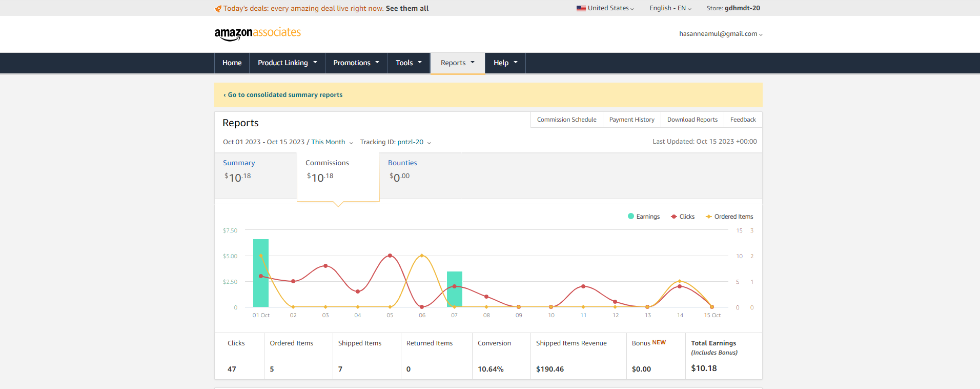Open the This Month date range dropdown
Image resolution: width=980 pixels, height=389 pixels.
pos(332,142)
